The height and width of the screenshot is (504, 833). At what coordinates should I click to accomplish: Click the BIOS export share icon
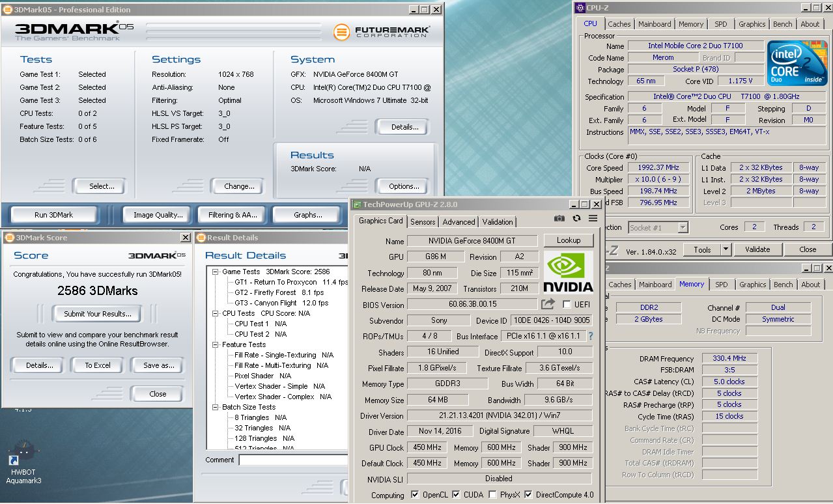(x=548, y=303)
